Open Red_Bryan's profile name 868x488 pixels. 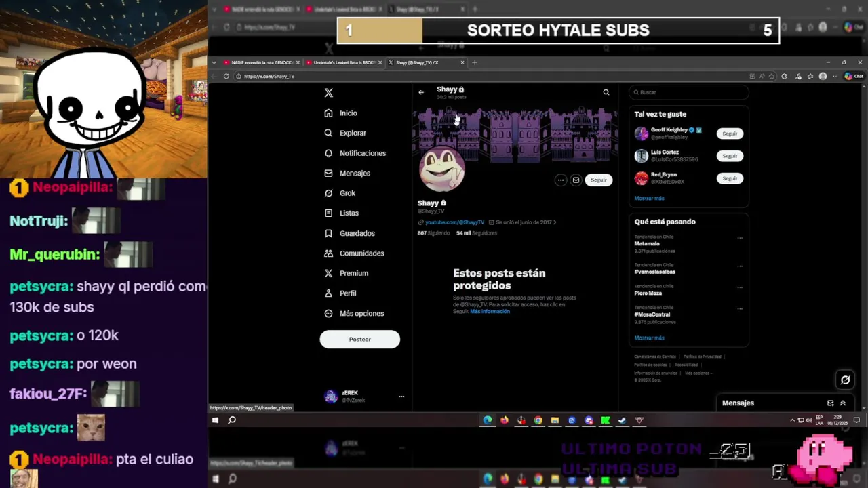[x=664, y=175]
